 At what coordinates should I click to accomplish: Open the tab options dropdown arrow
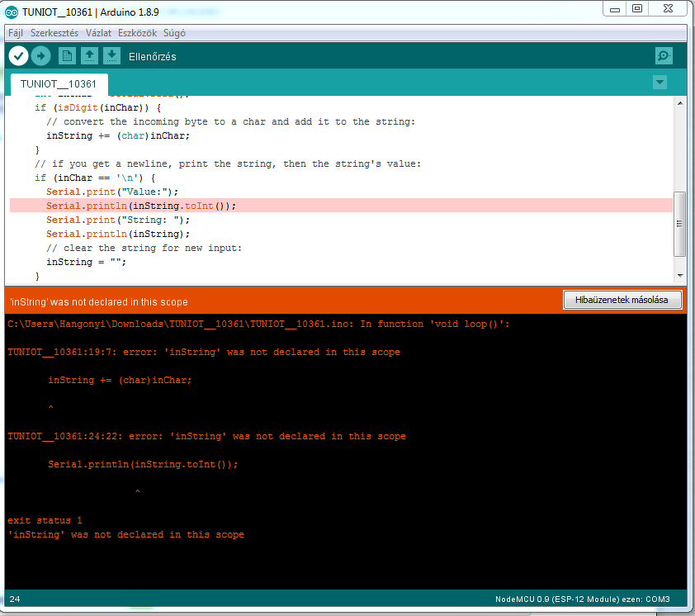(x=660, y=82)
